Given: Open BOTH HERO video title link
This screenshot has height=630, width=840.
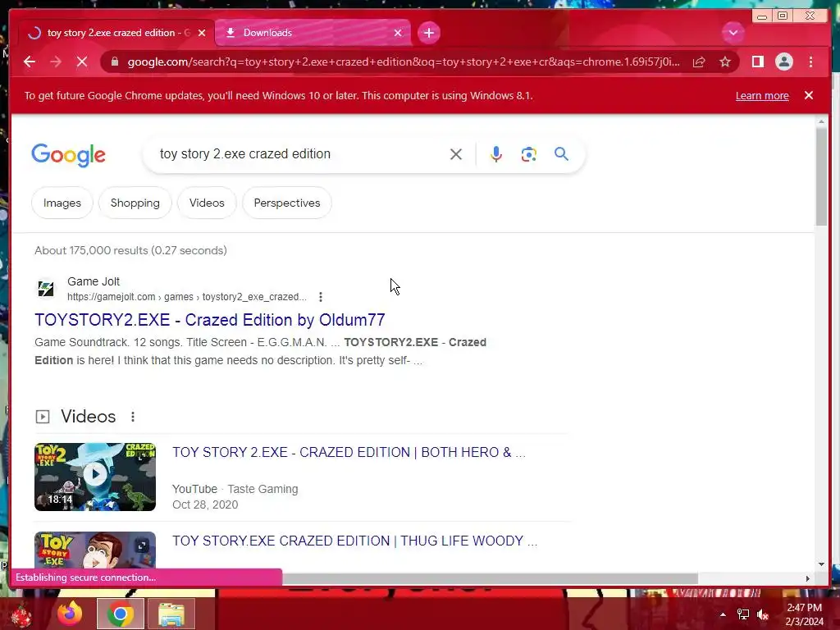Looking at the screenshot, I should point(349,452).
